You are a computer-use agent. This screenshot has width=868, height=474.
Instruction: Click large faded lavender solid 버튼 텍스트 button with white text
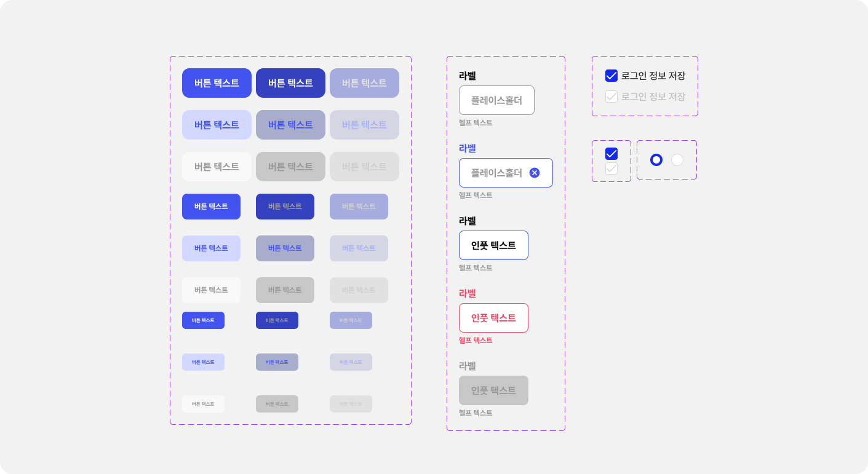click(x=364, y=83)
